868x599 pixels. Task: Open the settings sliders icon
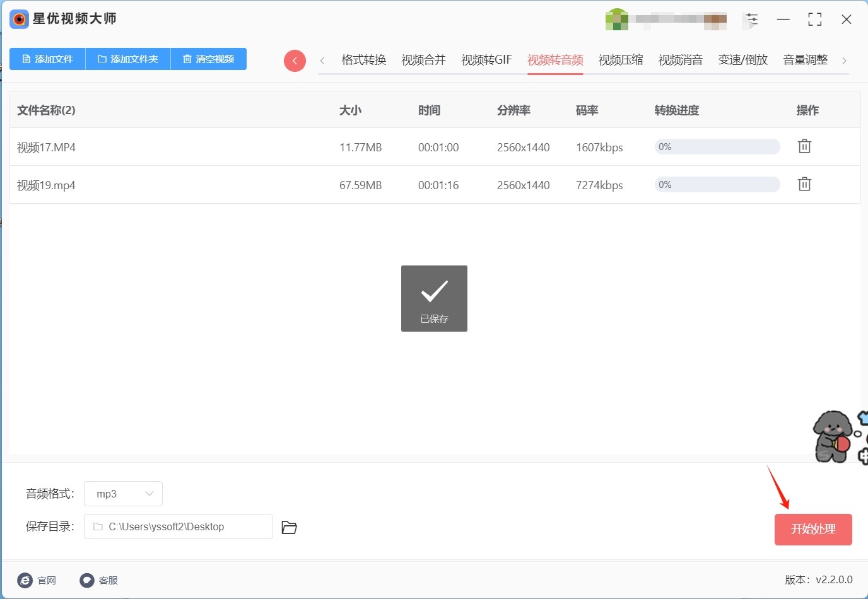[751, 20]
